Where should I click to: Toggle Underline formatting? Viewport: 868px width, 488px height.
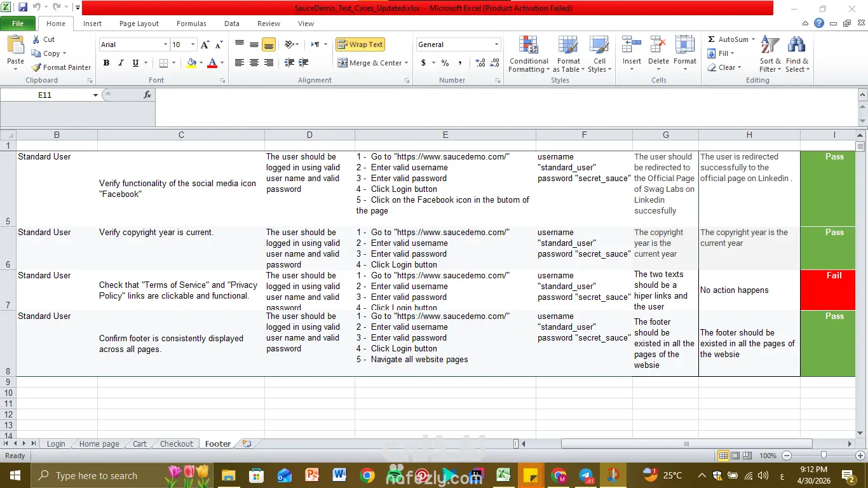pos(135,63)
